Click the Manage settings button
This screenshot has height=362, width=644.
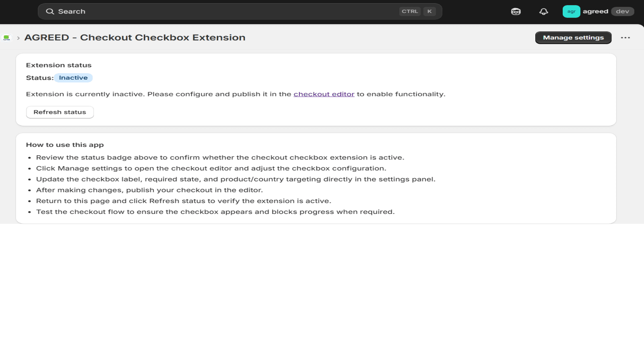coord(573,37)
